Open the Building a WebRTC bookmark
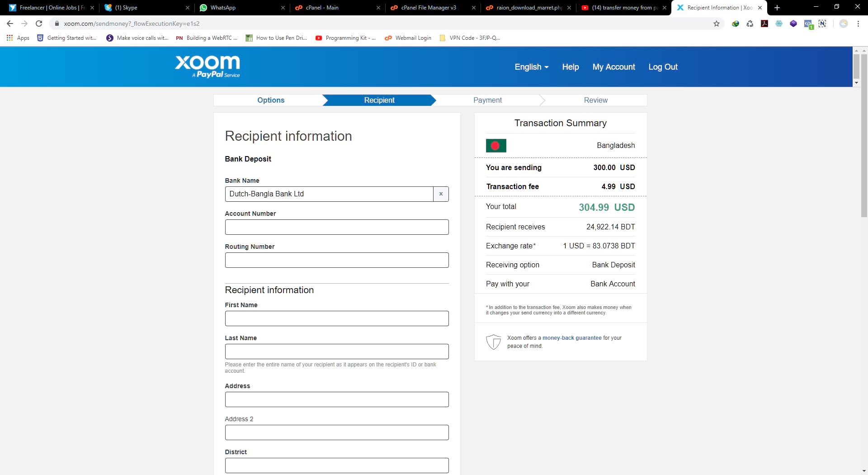Viewport: 868px width, 475px height. 207,38
